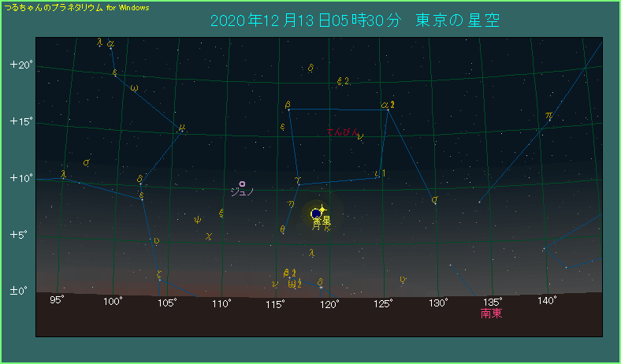Screen dimensions: 621x364
Task: Click the +5° altitude axis label
Action: [20, 235]
